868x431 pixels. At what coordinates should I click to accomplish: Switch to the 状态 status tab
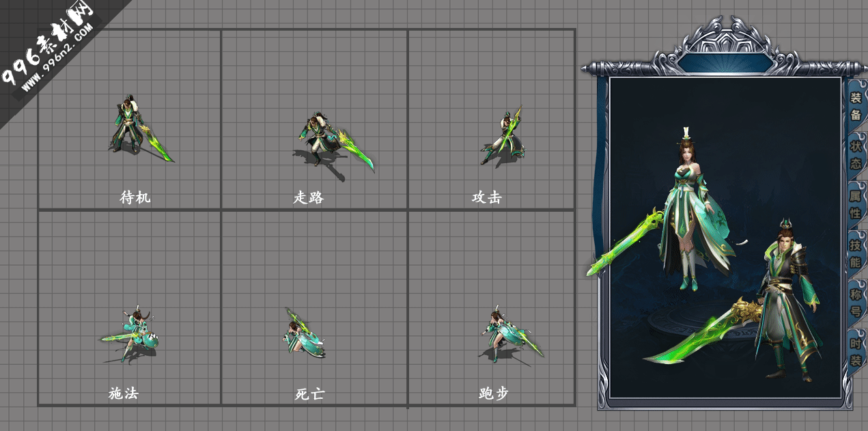pos(856,155)
